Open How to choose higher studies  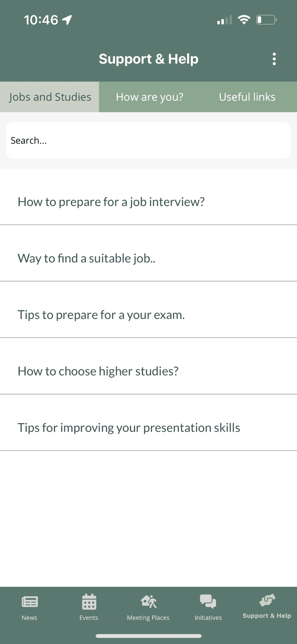(x=148, y=371)
